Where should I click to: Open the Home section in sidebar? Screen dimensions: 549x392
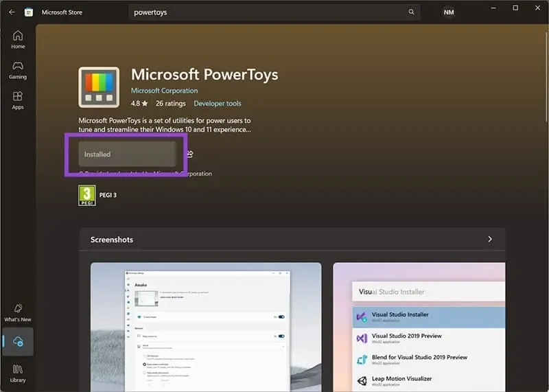(x=18, y=40)
